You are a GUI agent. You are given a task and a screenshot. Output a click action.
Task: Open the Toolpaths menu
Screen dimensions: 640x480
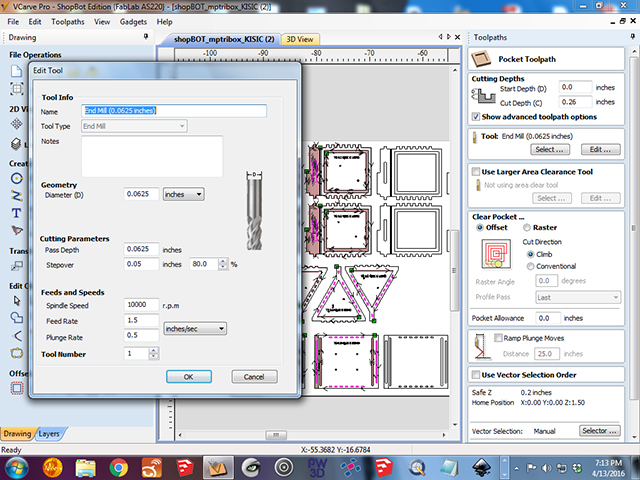tap(68, 22)
